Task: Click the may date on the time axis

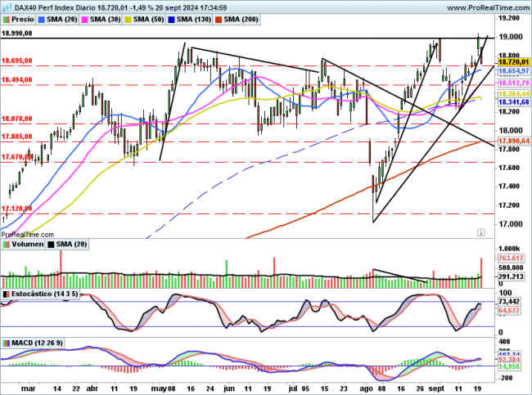Action: click(x=159, y=388)
